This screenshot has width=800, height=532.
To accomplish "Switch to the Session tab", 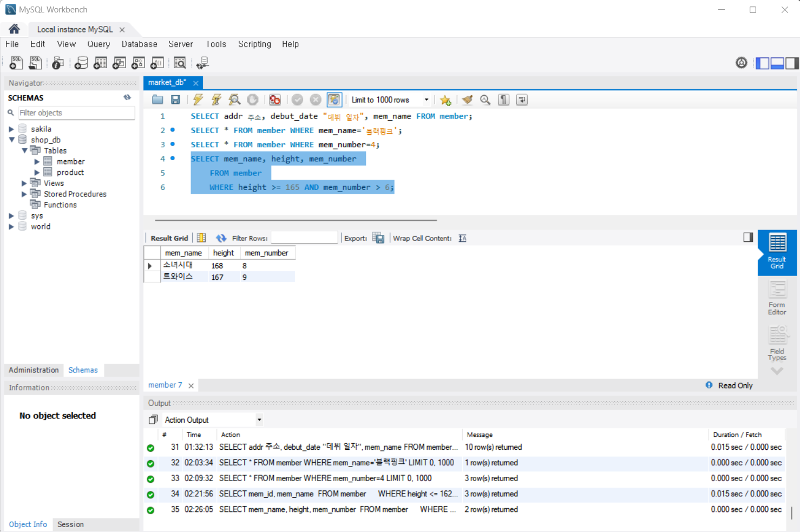I will point(70,524).
